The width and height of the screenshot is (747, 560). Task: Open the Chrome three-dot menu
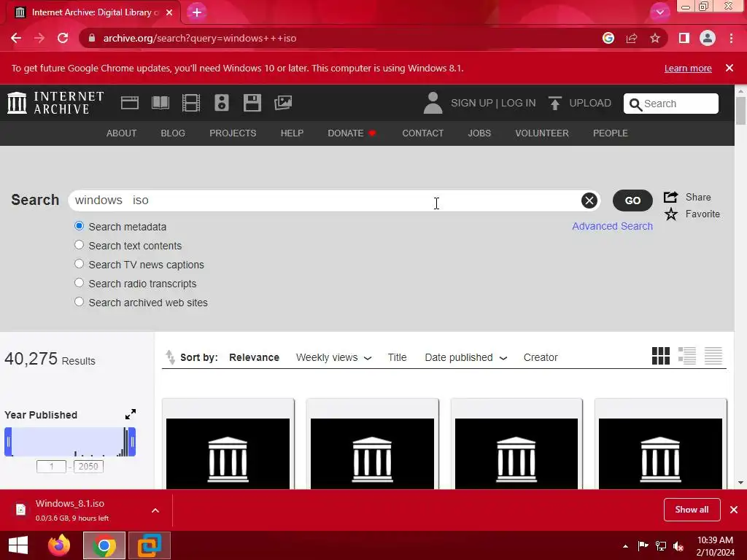[731, 38]
